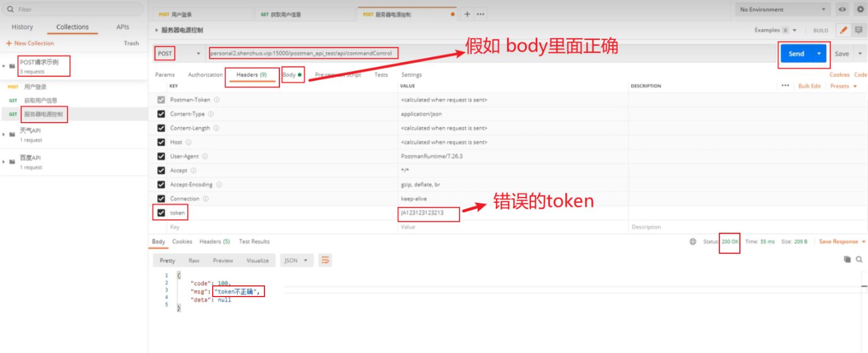Uncheck the token header checkbox

(161, 212)
